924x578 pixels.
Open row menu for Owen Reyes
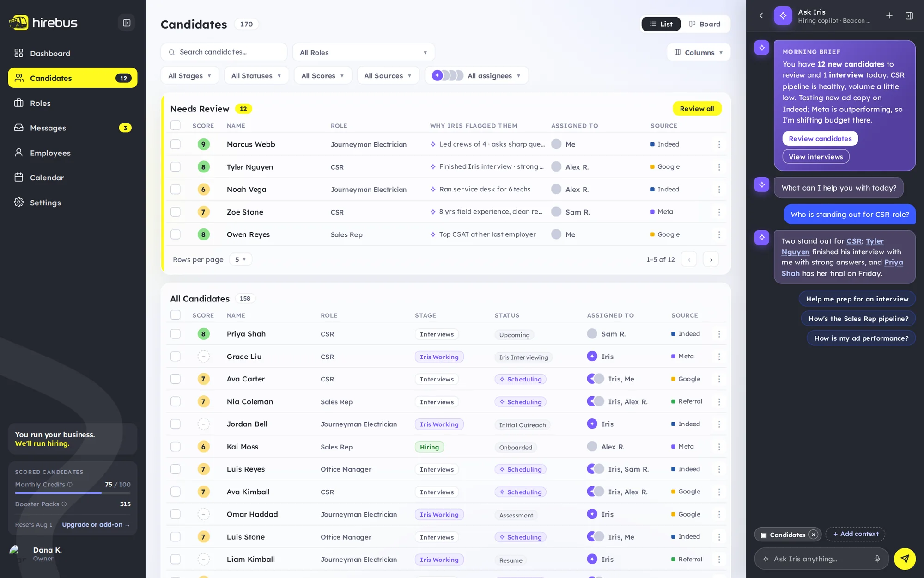[x=719, y=234]
